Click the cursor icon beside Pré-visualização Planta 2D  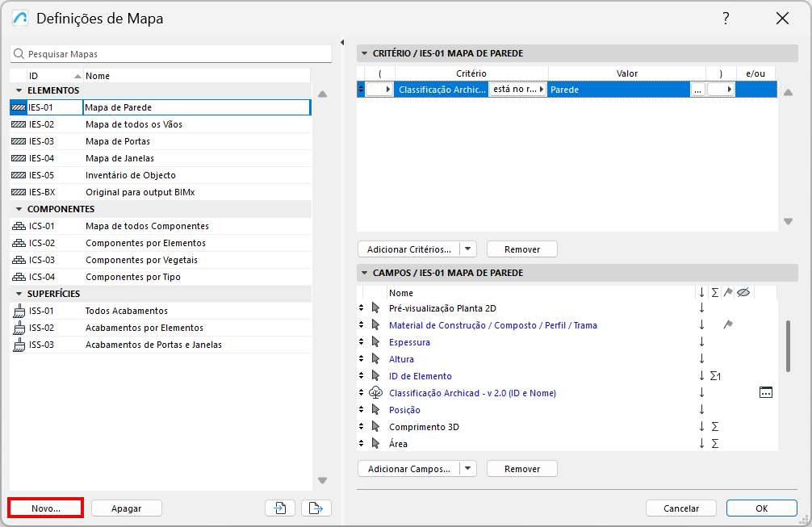pyautogui.click(x=375, y=308)
